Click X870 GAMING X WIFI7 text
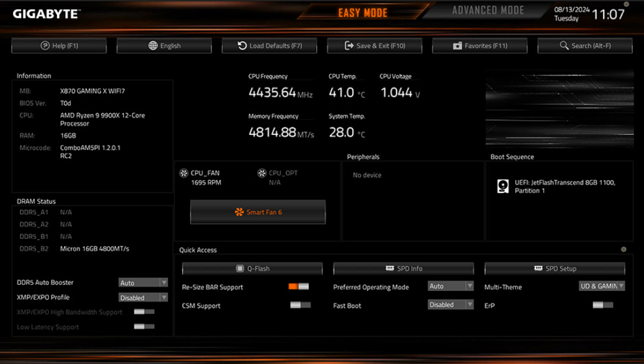The image size is (644, 364). pos(92,91)
